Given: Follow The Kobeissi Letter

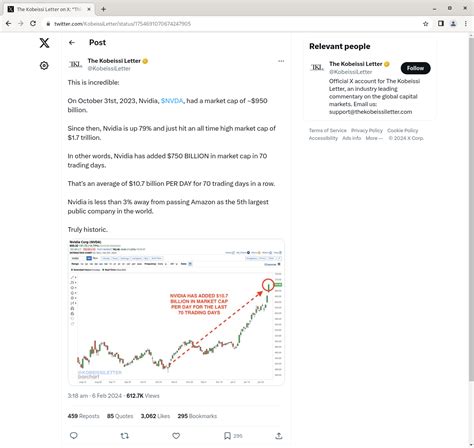Looking at the screenshot, I should [415, 68].
